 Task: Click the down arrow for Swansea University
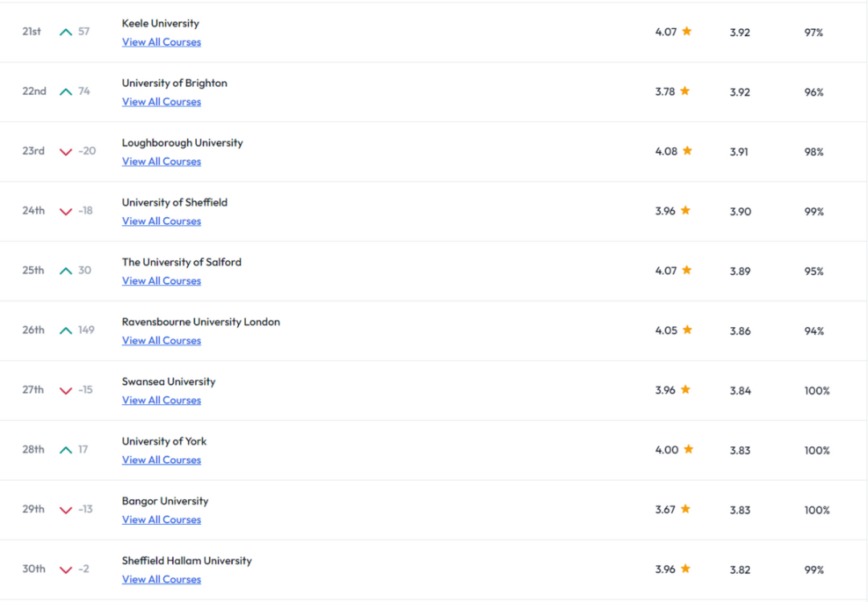pyautogui.click(x=66, y=391)
